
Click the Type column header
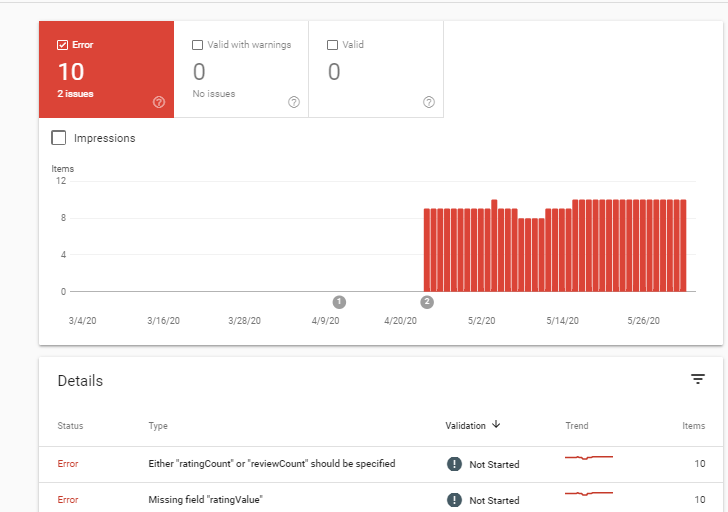[x=158, y=426]
